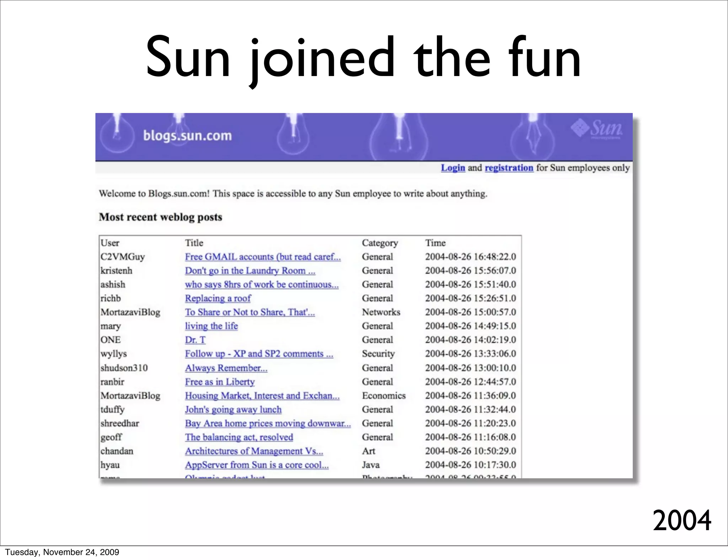Select user name wyllys
The image size is (728, 560).
point(113,354)
